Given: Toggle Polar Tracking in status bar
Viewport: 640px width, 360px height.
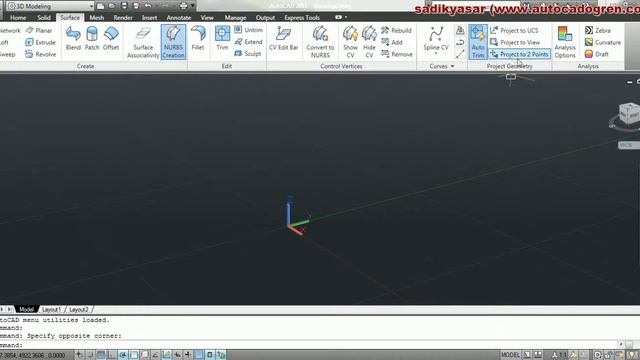Looking at the screenshot, I should tap(122, 355).
